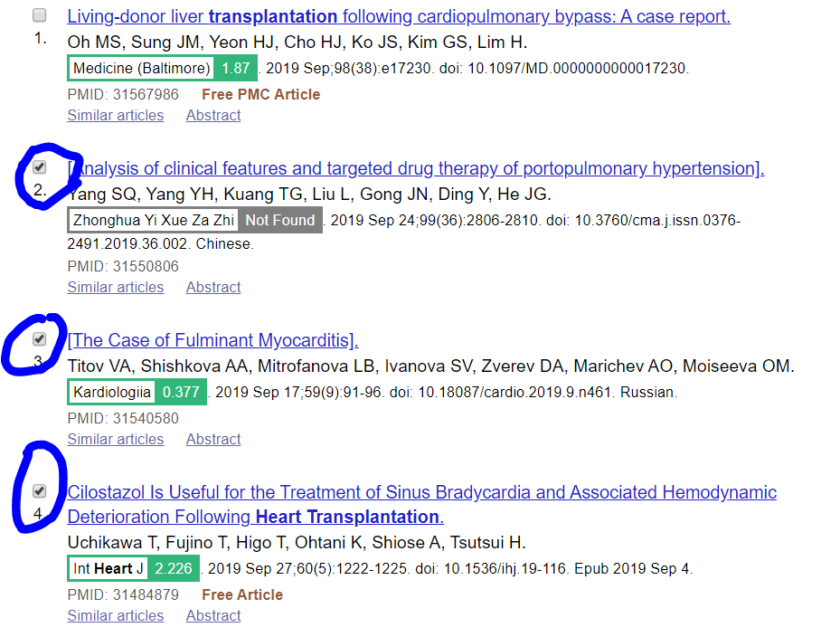Check the box for result 1
Screen dimensions: 840x637
coord(39,14)
